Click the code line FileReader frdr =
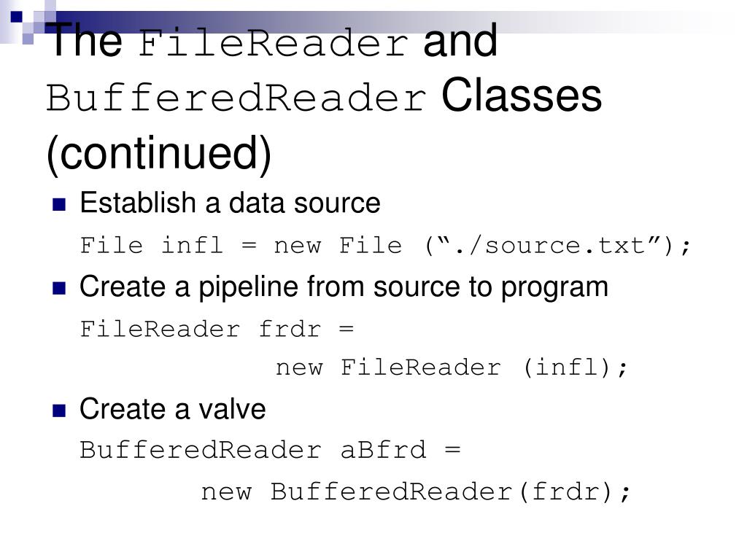 pos(217,329)
